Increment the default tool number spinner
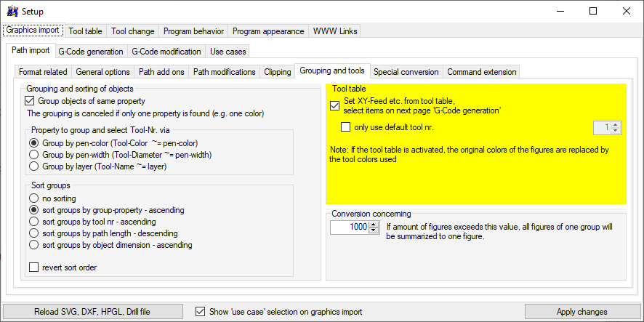The image size is (644, 322). coord(616,124)
